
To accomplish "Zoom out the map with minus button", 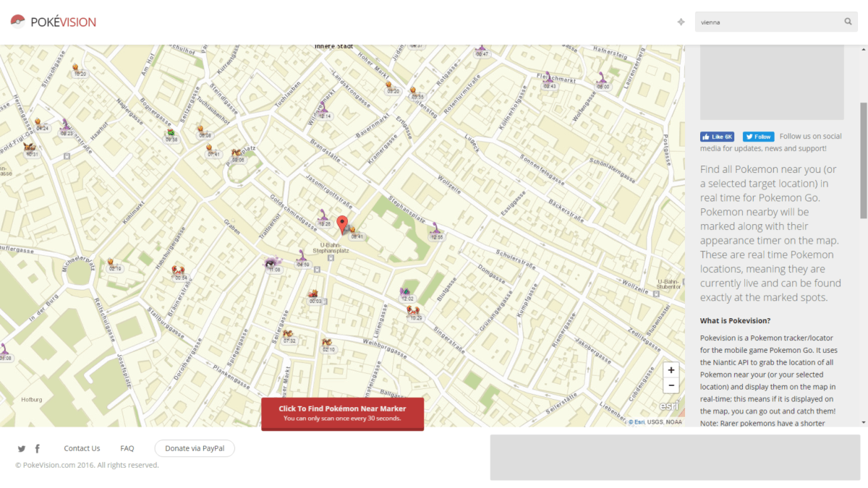I will (x=671, y=386).
